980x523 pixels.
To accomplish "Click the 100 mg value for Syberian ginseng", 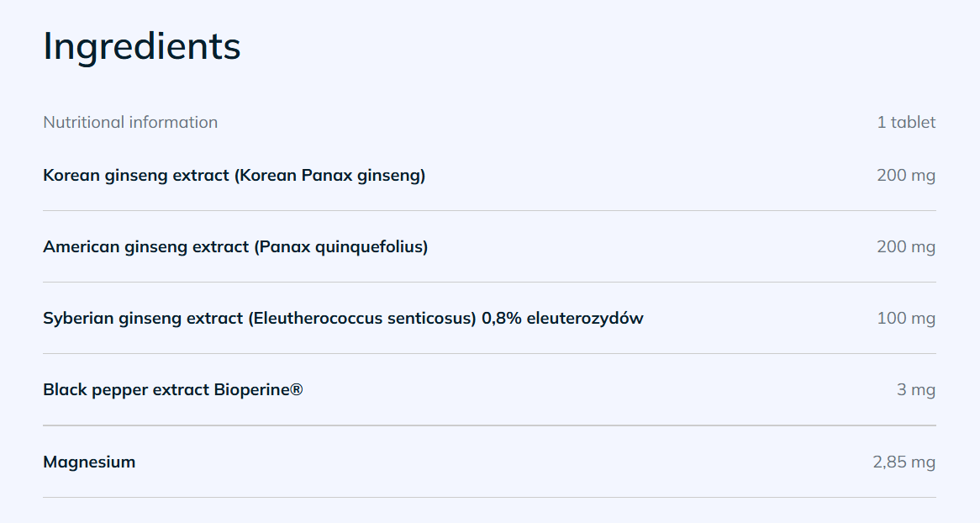I will 906,319.
